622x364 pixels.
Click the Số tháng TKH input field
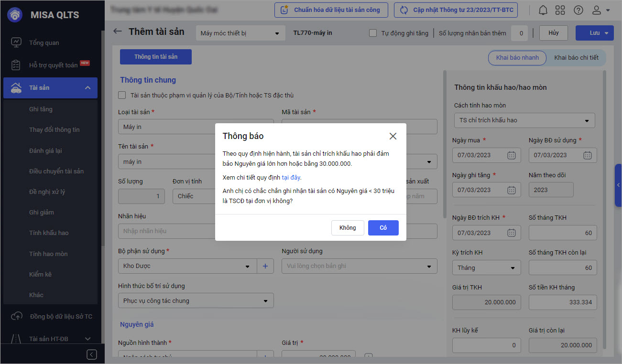(562, 233)
